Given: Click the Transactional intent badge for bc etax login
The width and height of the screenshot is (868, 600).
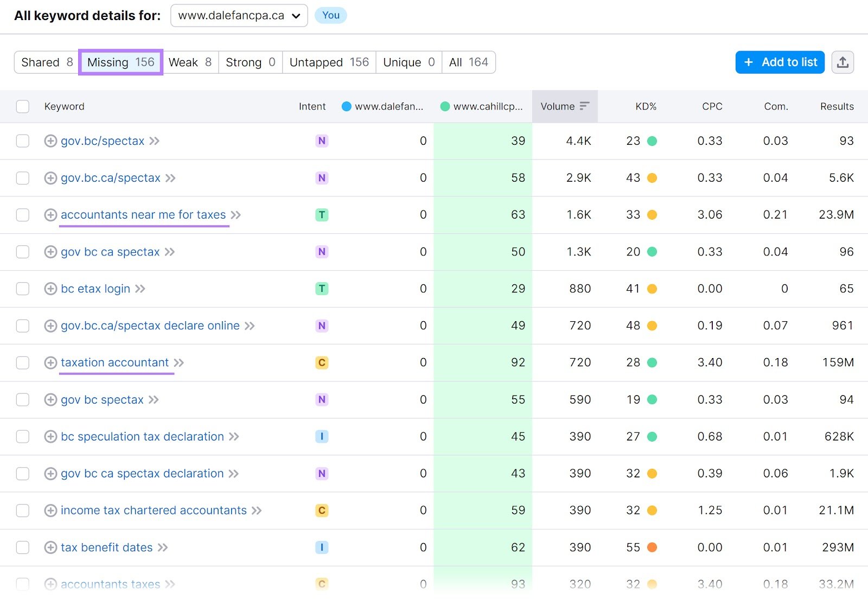Looking at the screenshot, I should (x=322, y=289).
